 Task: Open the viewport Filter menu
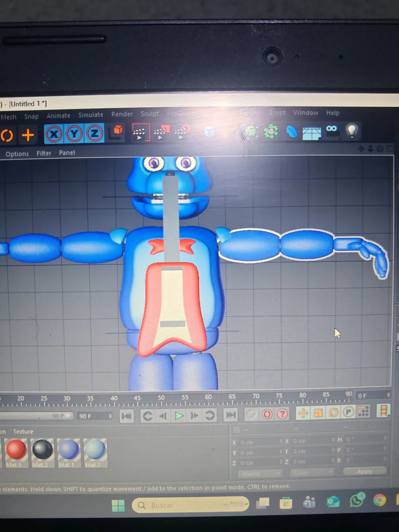(x=44, y=153)
